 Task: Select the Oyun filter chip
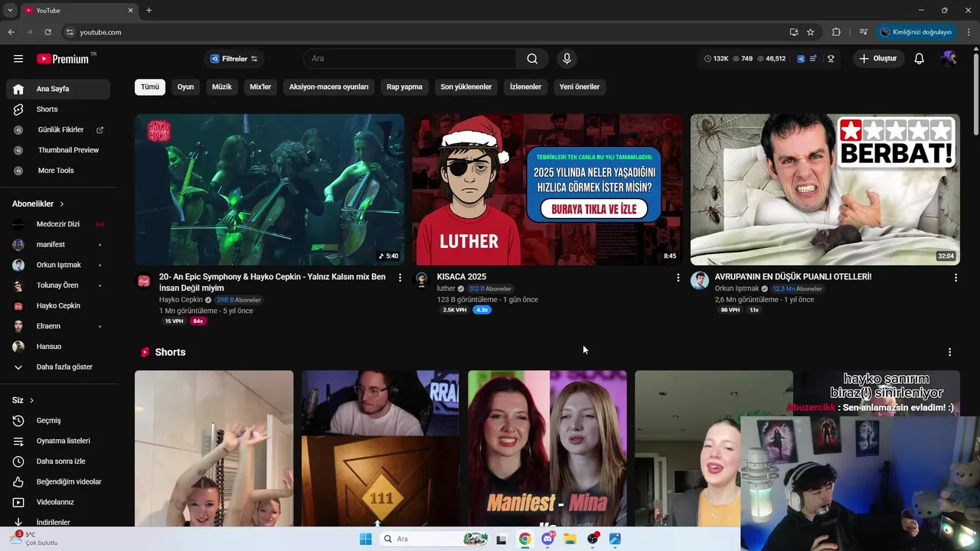point(185,86)
